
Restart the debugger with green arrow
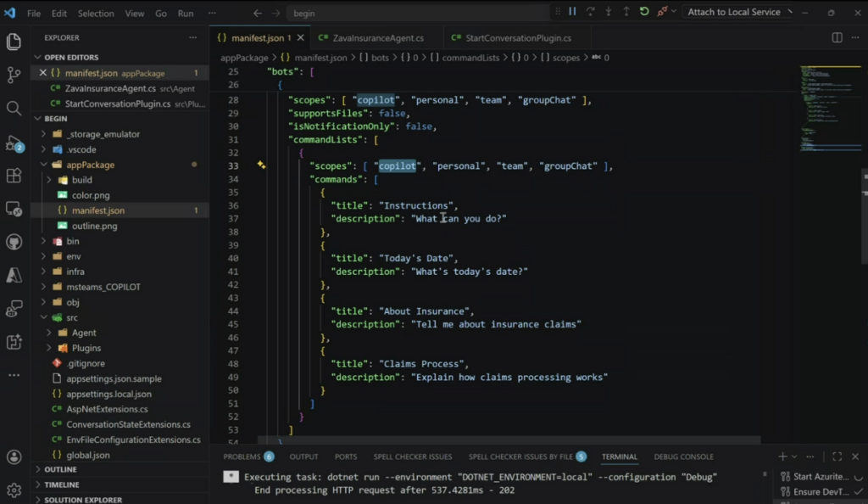[x=644, y=12]
